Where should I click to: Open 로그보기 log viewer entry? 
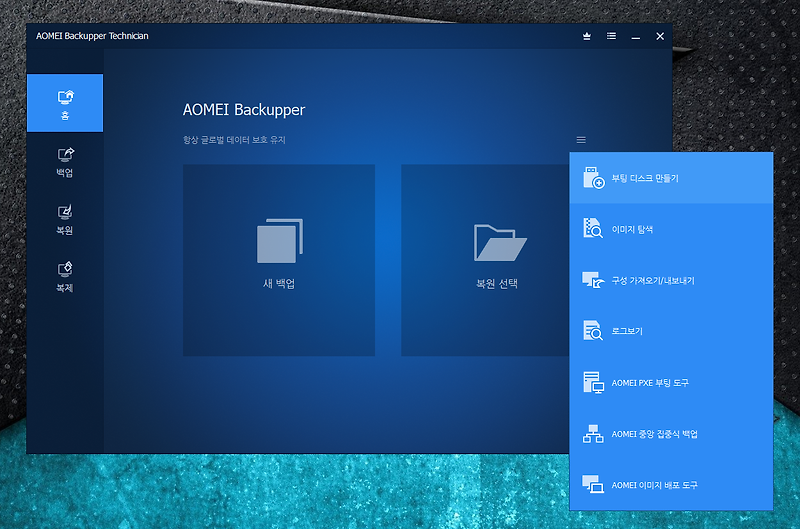tap(671, 331)
